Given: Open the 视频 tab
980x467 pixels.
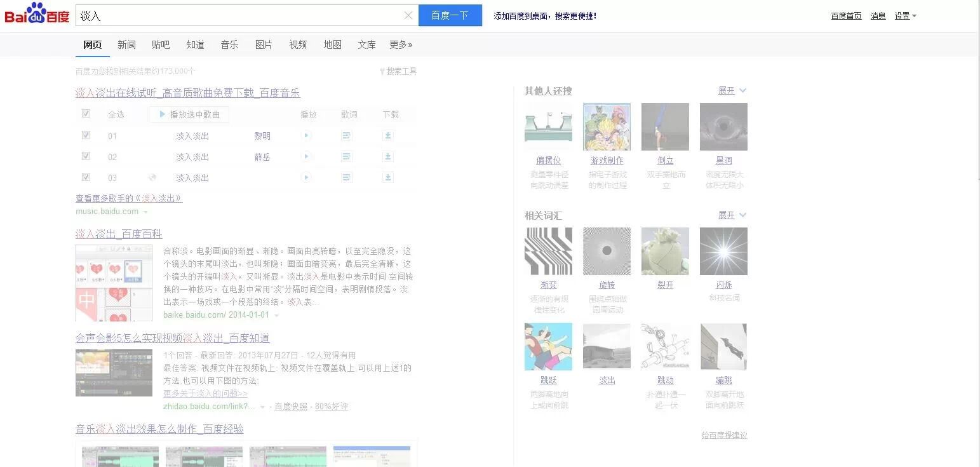Looking at the screenshot, I should (298, 44).
